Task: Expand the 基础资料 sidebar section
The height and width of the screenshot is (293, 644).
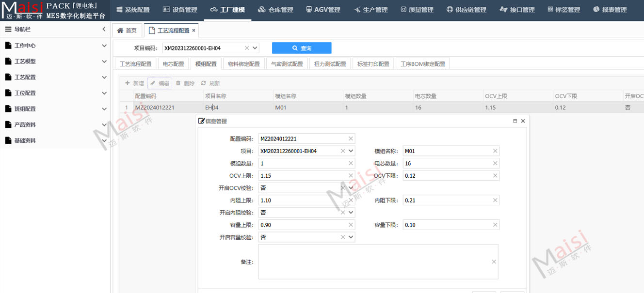Action: coord(55,140)
